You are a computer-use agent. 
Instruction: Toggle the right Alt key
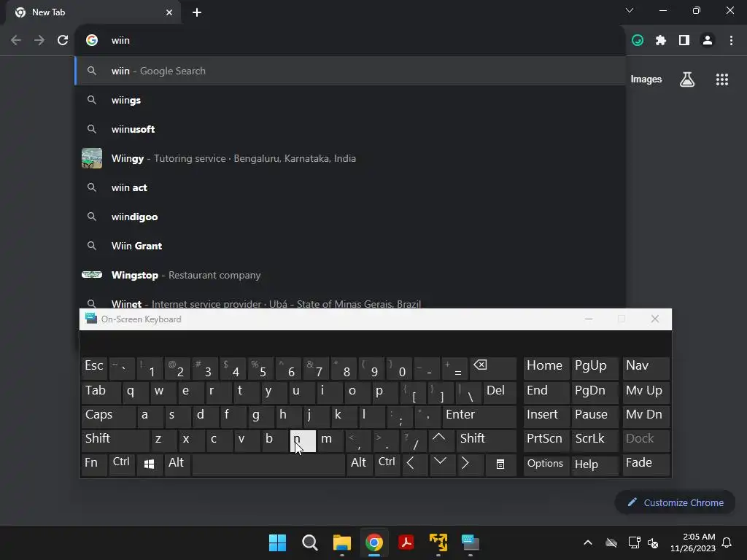pos(359,464)
